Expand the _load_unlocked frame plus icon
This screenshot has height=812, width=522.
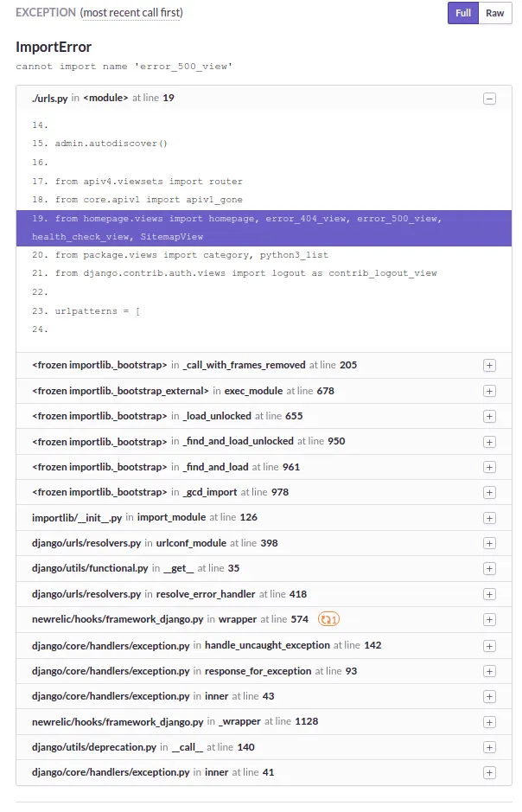[x=489, y=416]
